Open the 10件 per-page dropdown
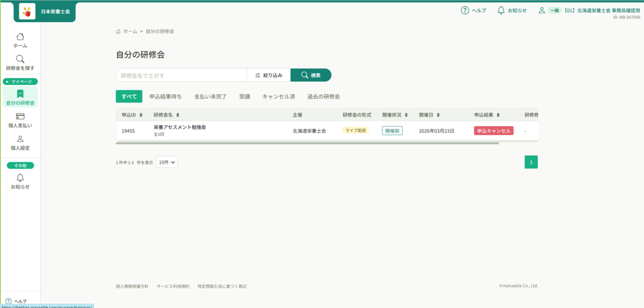The width and height of the screenshot is (644, 308). point(167,162)
